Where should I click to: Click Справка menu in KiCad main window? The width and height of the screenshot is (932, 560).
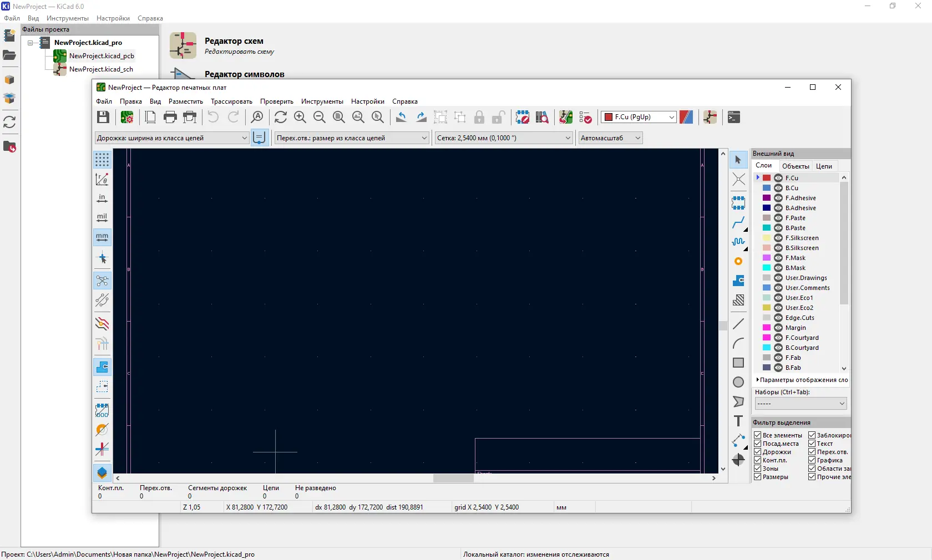150,18
